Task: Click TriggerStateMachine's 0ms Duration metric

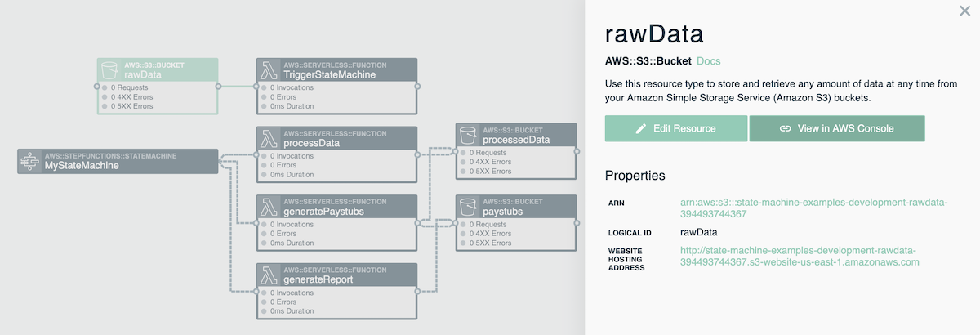Action: tap(292, 105)
